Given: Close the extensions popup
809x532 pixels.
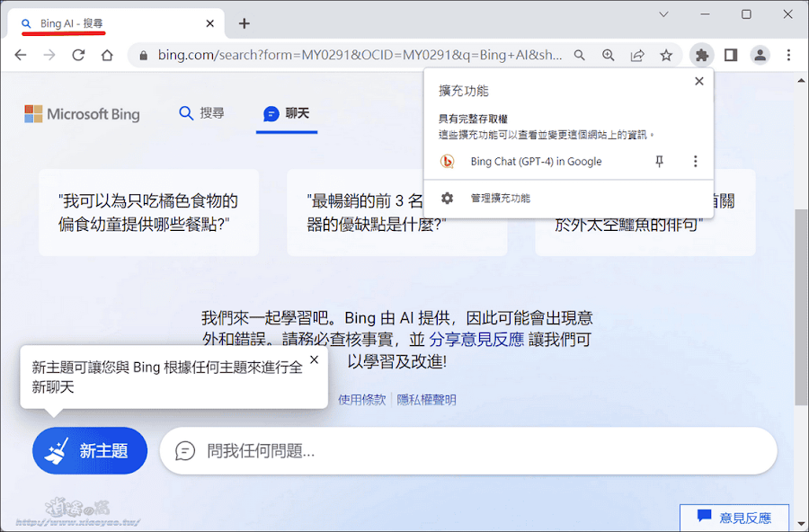Looking at the screenshot, I should 699,81.
